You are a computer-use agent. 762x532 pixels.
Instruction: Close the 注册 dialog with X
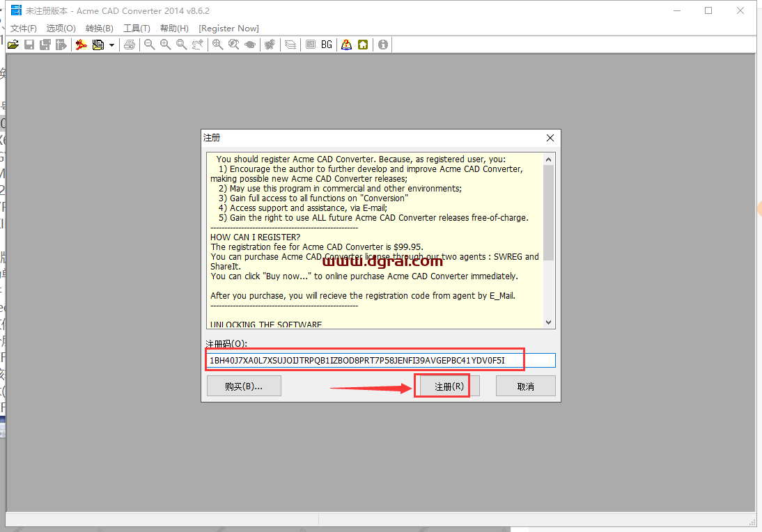point(550,138)
